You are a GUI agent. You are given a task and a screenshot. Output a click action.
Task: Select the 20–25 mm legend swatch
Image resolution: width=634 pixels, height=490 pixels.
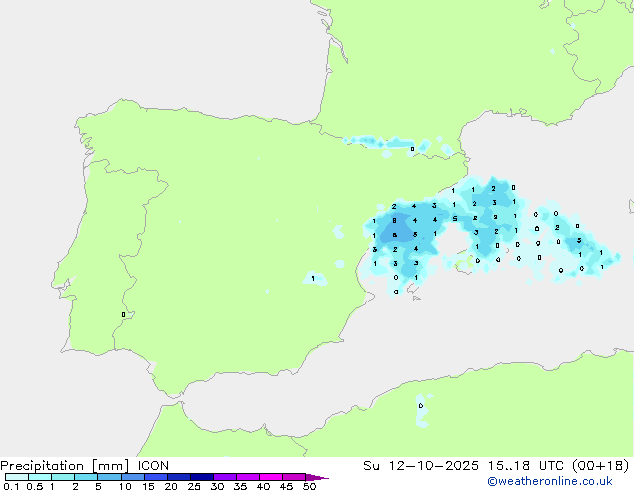179,477
